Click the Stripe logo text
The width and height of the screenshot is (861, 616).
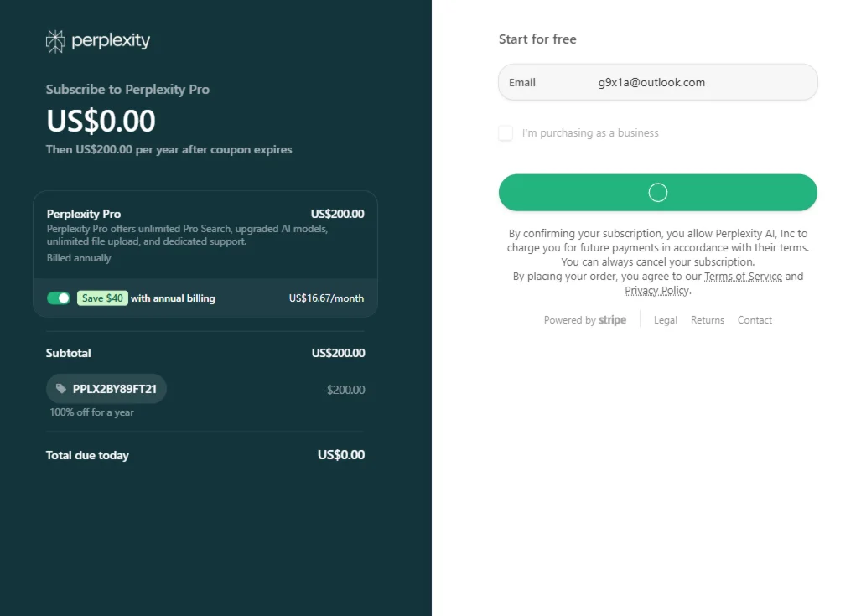pos(612,320)
